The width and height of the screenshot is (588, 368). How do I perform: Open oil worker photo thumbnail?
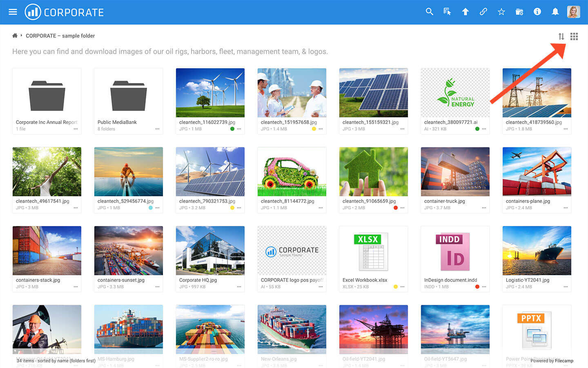click(x=47, y=330)
